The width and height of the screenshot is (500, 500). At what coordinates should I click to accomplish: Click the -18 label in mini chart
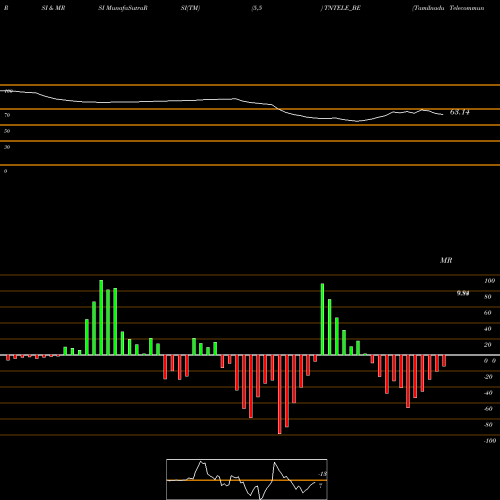(322, 474)
